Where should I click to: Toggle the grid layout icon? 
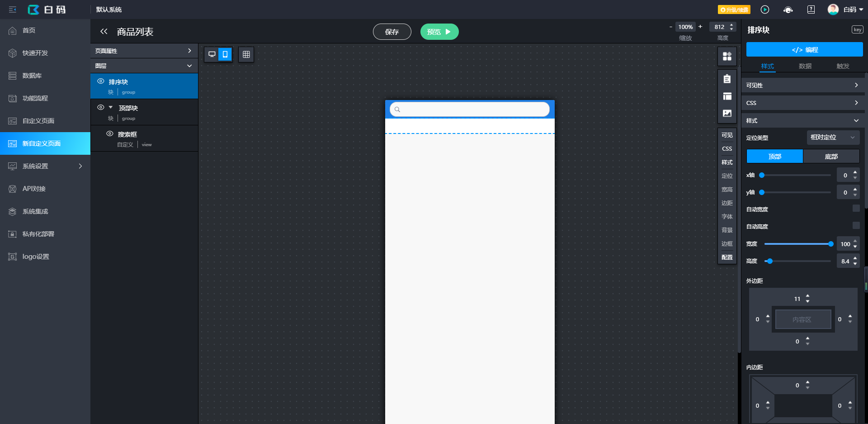(x=246, y=54)
